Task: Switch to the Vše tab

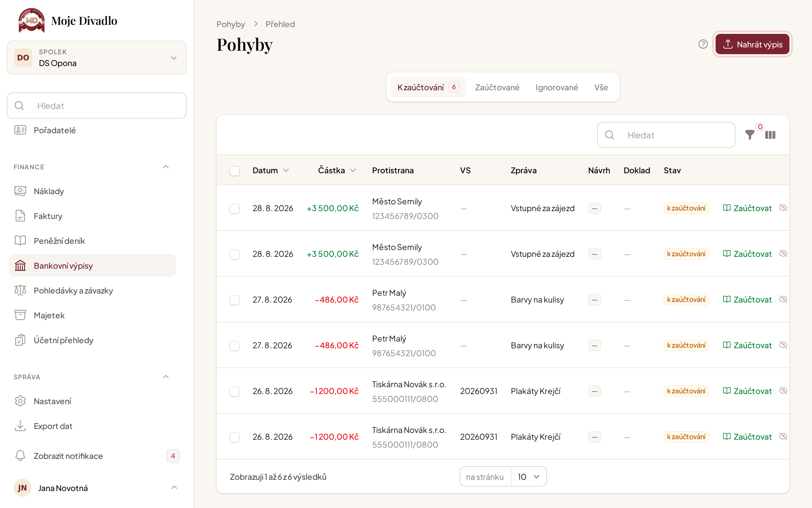Action: 601,87
